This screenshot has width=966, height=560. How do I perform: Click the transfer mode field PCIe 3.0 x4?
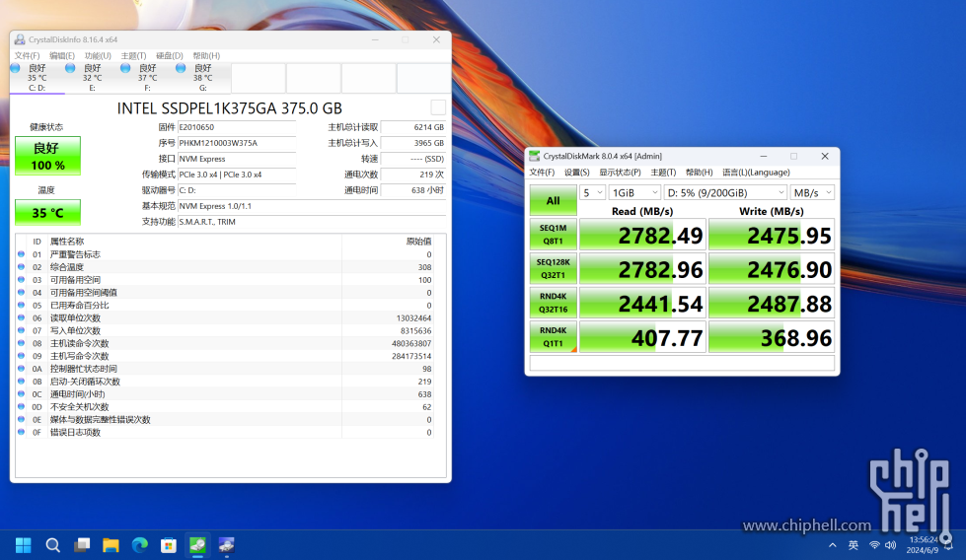point(237,175)
